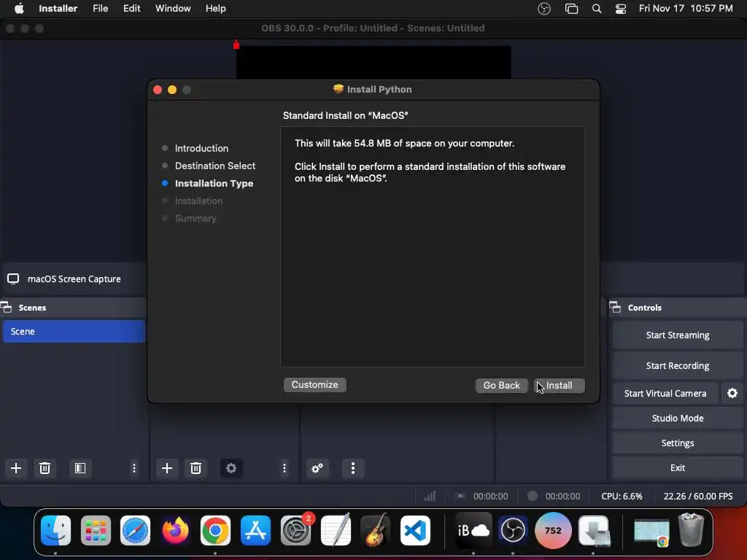Click Install in the Python installer
The image size is (747, 560).
tap(560, 385)
